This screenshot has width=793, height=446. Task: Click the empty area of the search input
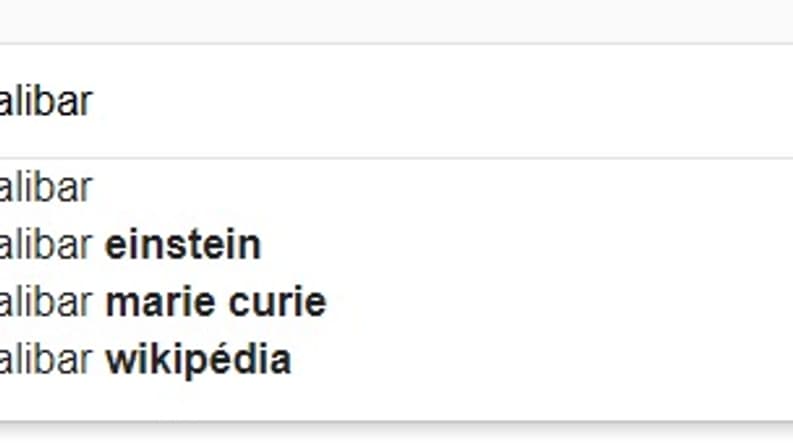(x=445, y=101)
